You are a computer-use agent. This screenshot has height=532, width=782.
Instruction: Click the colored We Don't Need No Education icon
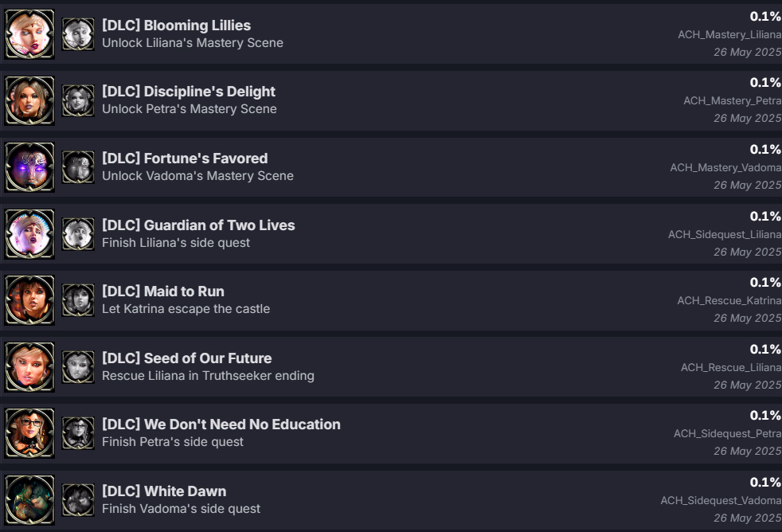(29, 434)
